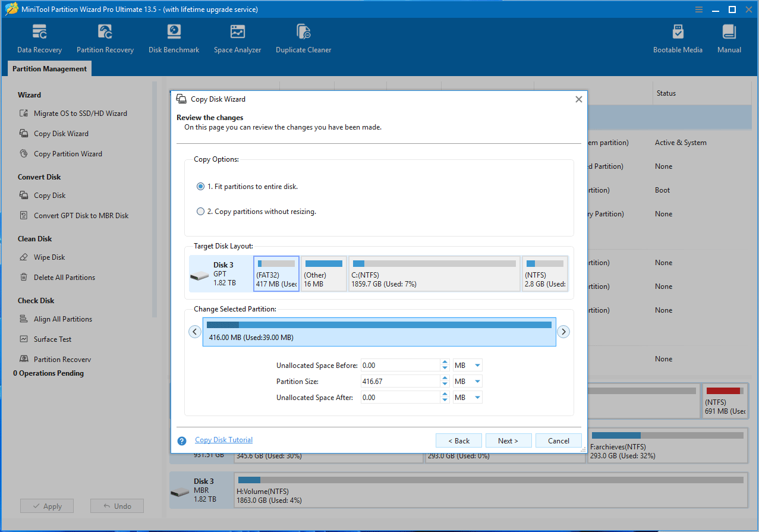759x532 pixels.
Task: Open the Space Analyzer
Action: (237, 37)
